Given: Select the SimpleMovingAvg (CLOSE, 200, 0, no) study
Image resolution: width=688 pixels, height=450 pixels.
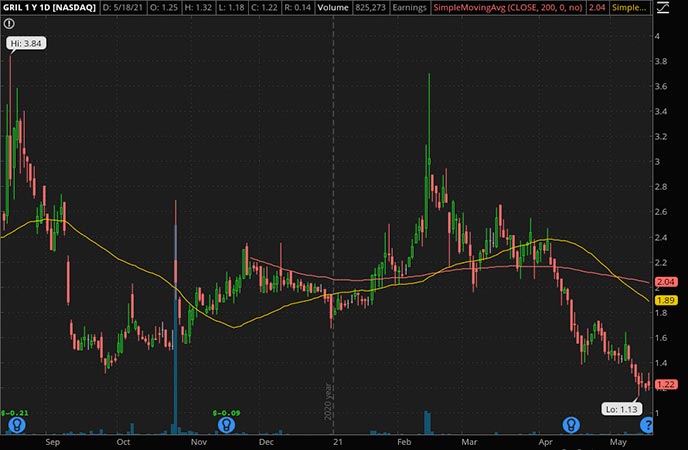Looking at the screenshot, I should [507, 7].
